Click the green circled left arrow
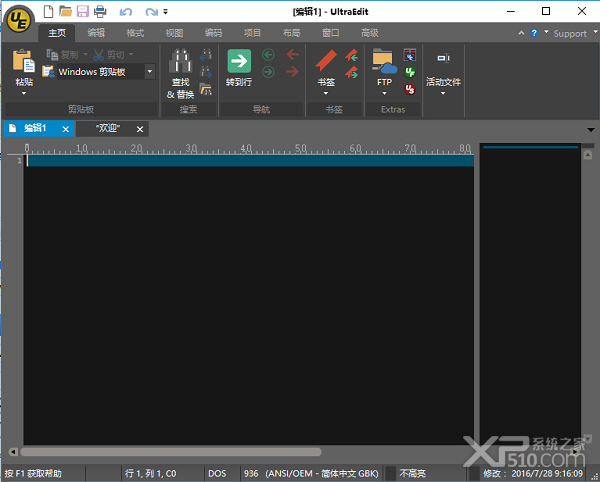The width and height of the screenshot is (600, 482). pos(268,55)
